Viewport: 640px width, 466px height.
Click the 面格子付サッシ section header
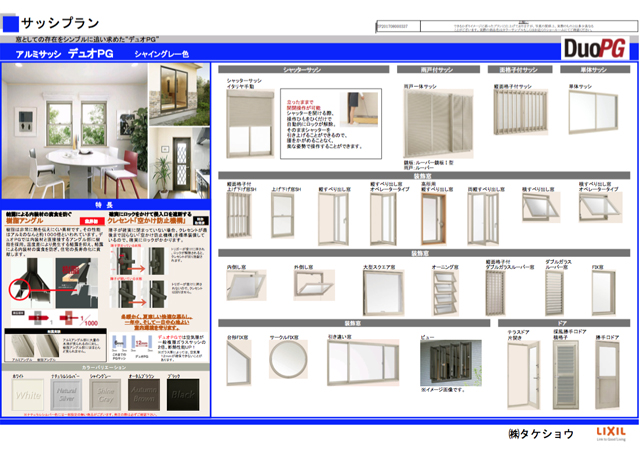coord(520,69)
